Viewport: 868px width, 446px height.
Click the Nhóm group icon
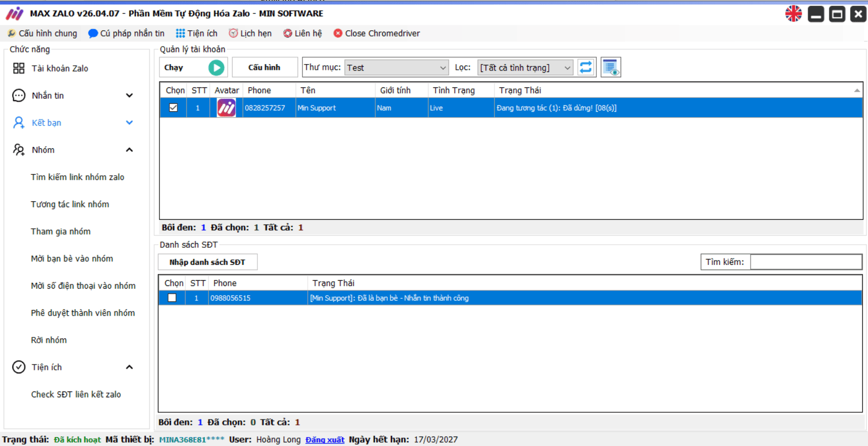coord(19,150)
